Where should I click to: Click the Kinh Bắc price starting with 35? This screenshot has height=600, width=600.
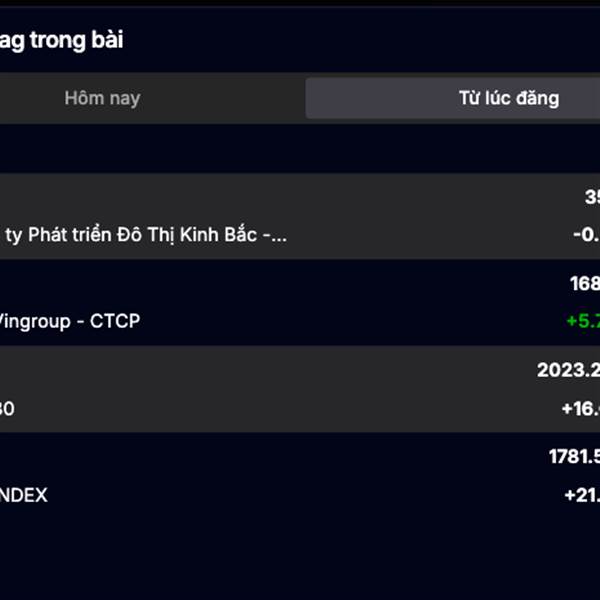tap(591, 196)
